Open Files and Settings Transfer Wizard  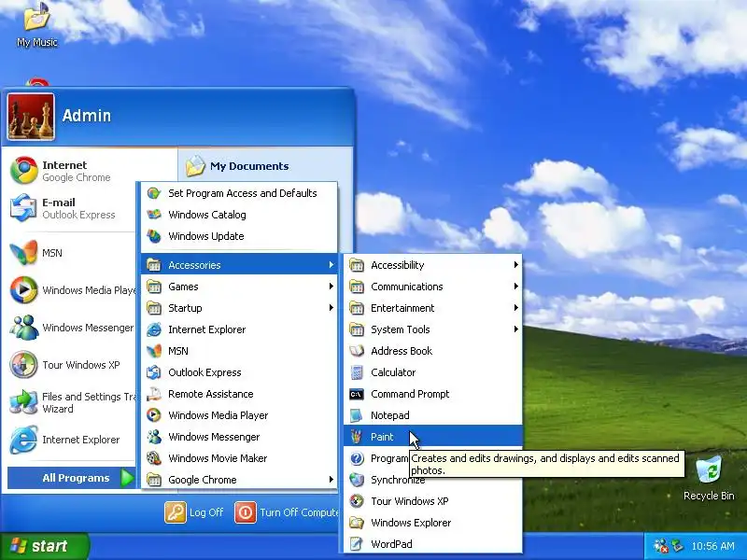pos(72,402)
